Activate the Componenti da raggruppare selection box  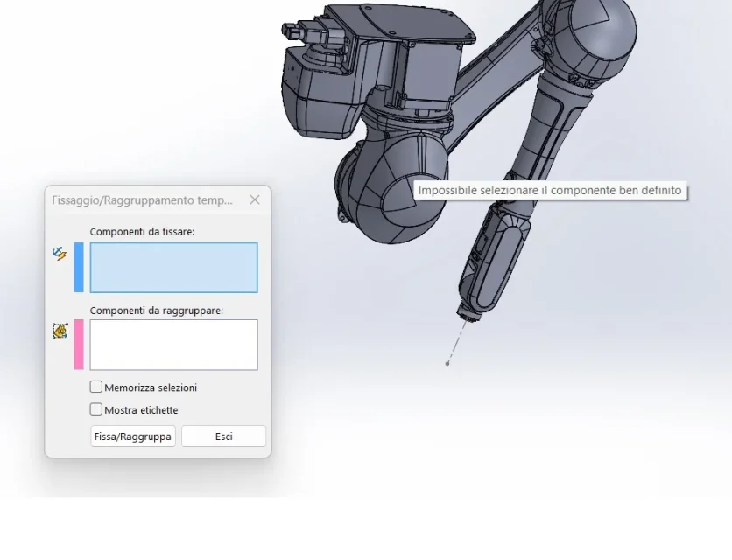point(173,345)
